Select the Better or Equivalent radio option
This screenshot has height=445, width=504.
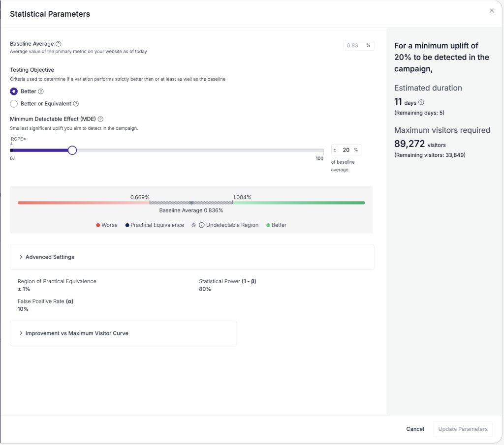pos(14,104)
